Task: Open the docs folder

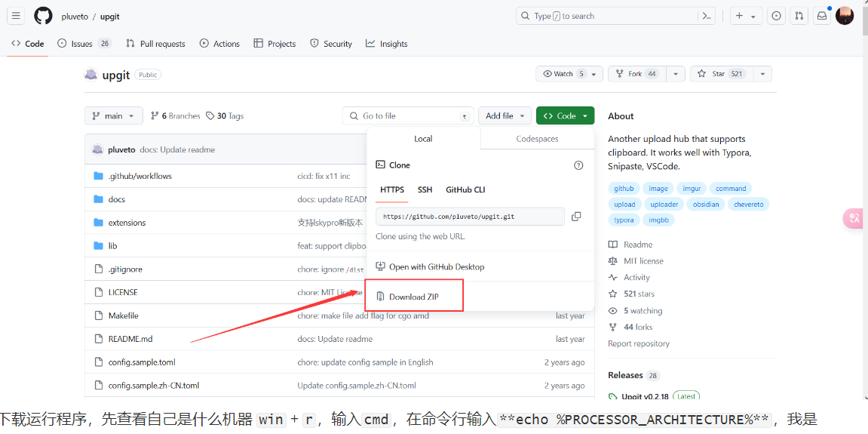Action: click(x=117, y=199)
